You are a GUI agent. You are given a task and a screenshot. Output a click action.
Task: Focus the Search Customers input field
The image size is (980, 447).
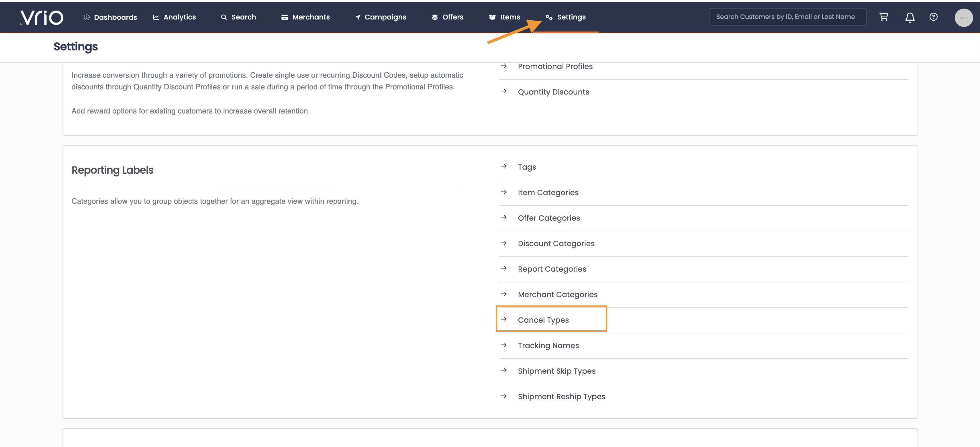tap(787, 17)
